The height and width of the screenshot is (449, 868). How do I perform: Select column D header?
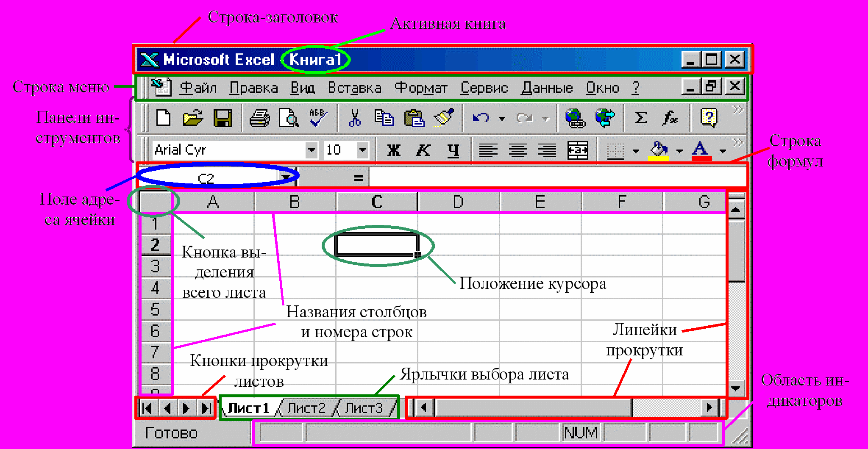(x=458, y=202)
